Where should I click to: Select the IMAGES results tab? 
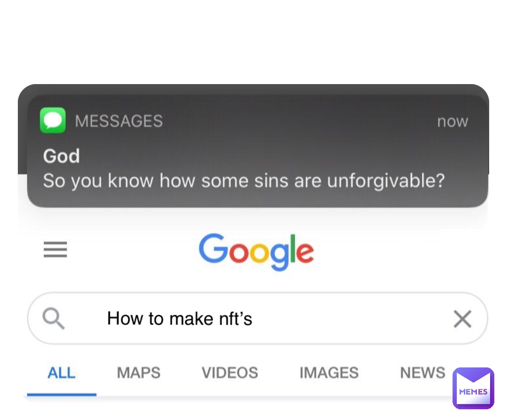(x=329, y=373)
